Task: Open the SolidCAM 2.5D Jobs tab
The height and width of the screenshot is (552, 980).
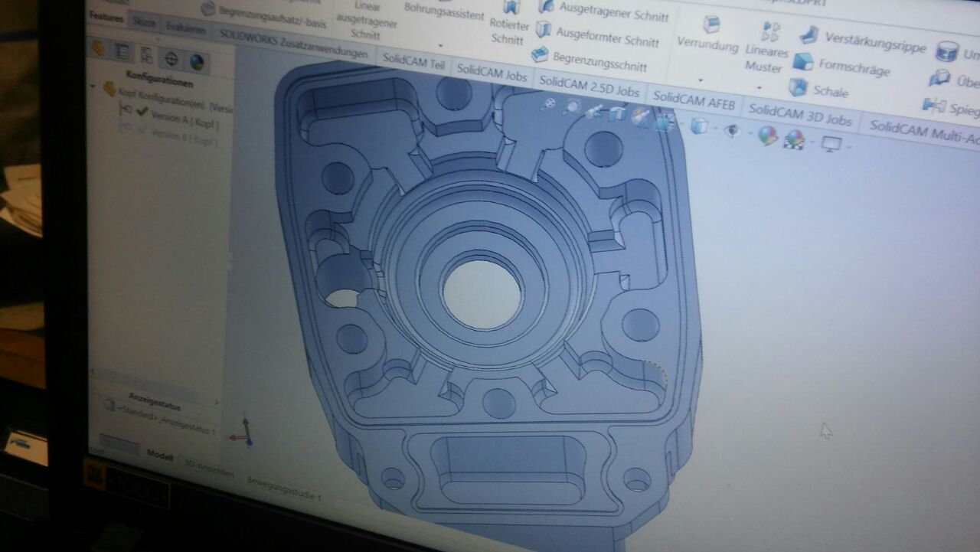Action: coord(589,86)
